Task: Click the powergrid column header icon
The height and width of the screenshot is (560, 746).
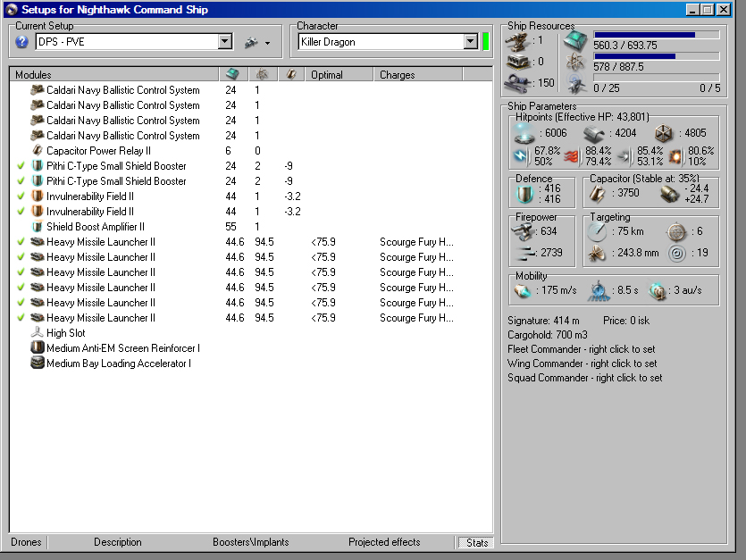Action: (x=262, y=74)
